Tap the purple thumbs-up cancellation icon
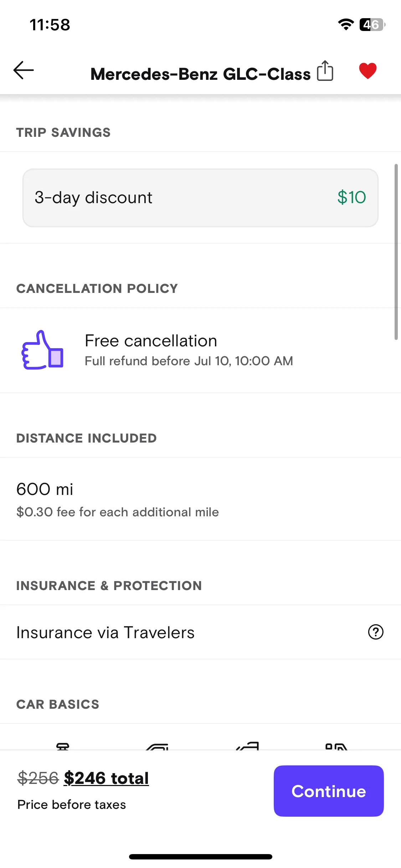The height and width of the screenshot is (868, 401). (43, 350)
